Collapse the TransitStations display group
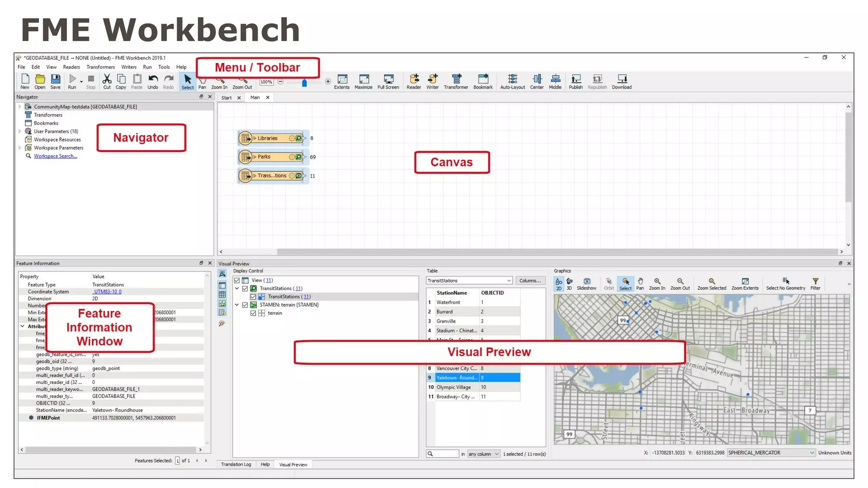 pyautogui.click(x=237, y=288)
